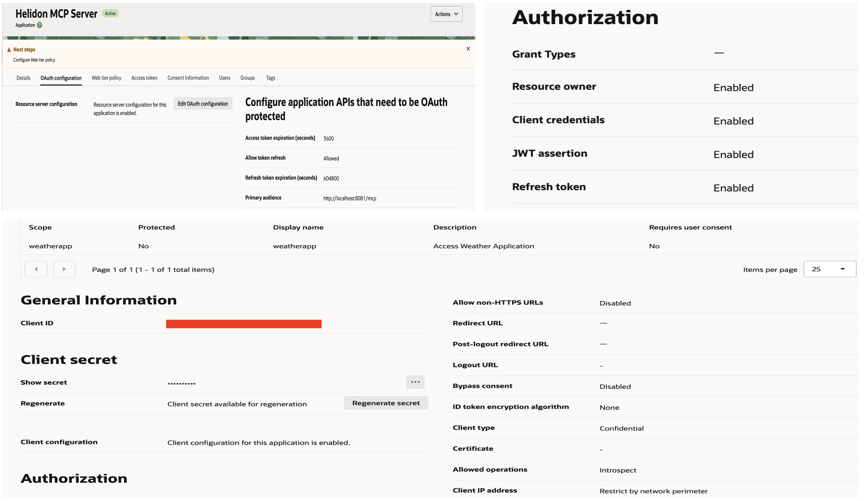Viewport: 868px width, 501px height.
Task: Open the Configure Web tier policy link
Action: coord(34,60)
